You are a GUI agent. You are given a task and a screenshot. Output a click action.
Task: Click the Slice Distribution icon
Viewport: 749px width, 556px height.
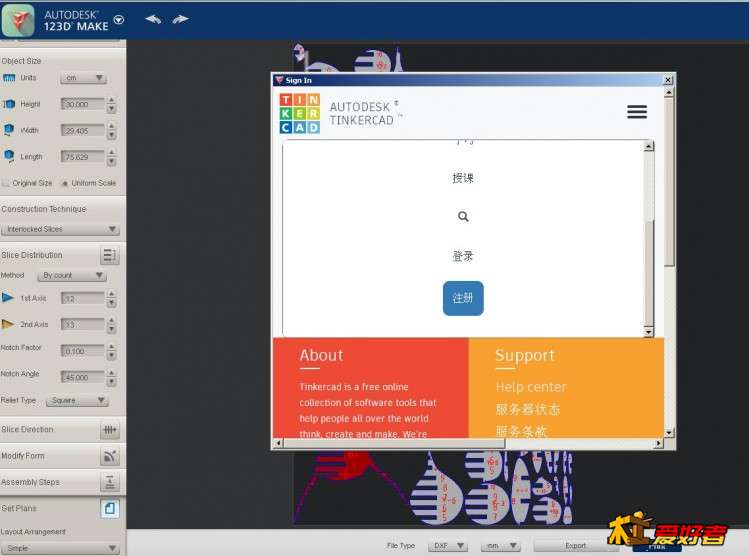click(110, 256)
